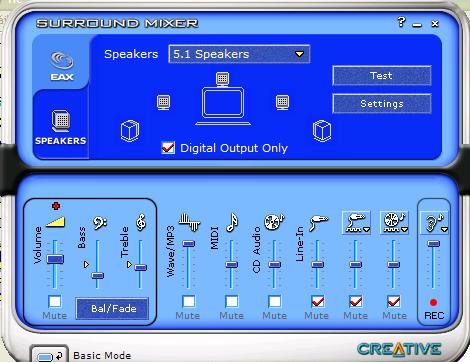
Task: Click the help question mark icon
Action: click(x=402, y=22)
